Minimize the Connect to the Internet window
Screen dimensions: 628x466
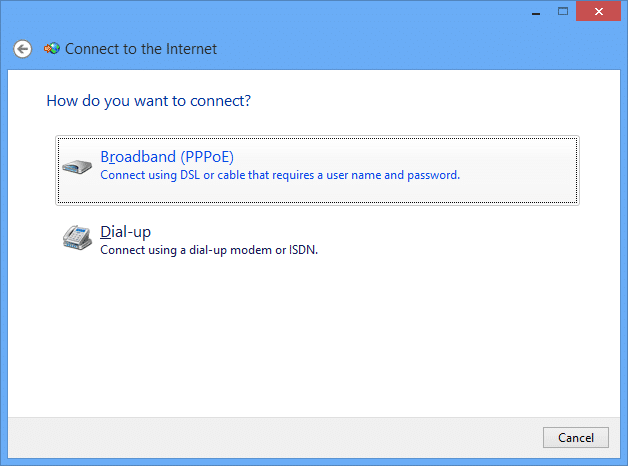click(x=536, y=12)
